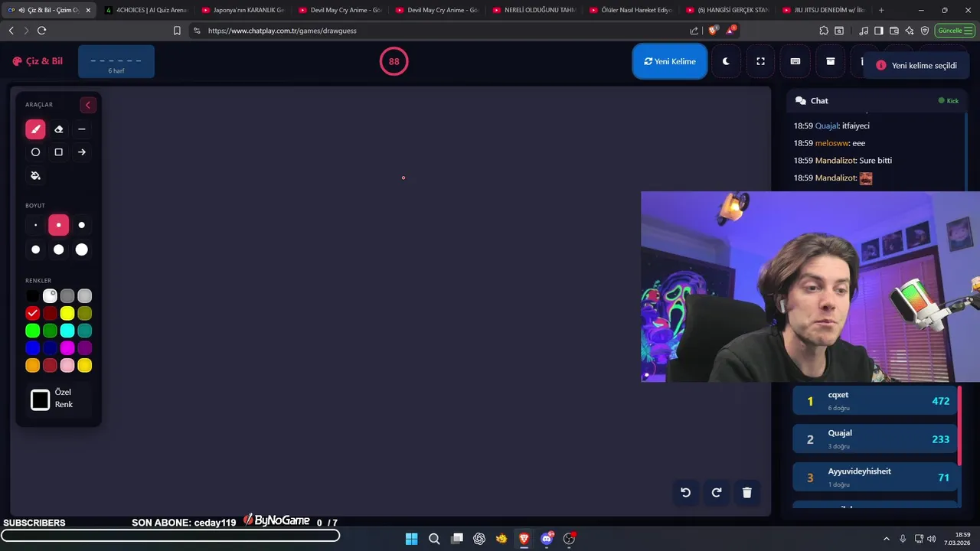Viewport: 980px width, 551px height.
Task: Go back in browser history
Action: [x=11, y=31]
